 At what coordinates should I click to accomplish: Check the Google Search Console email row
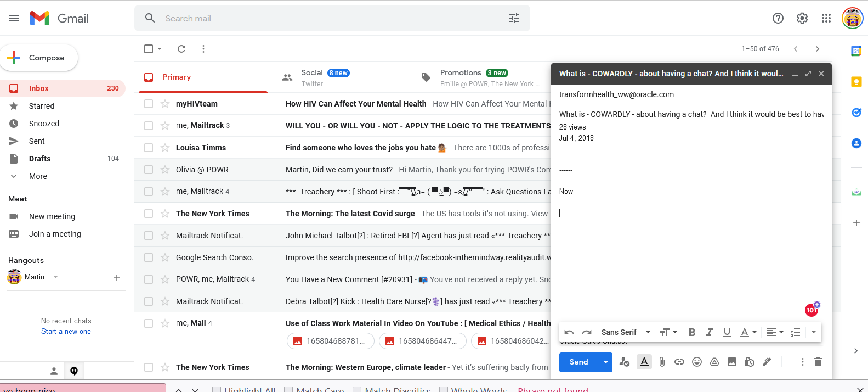click(x=149, y=257)
